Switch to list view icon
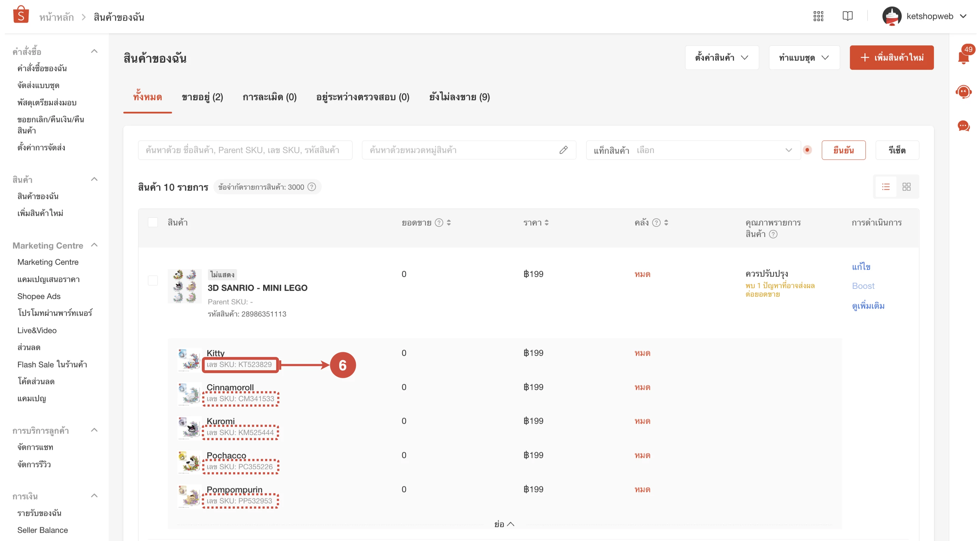The width and height of the screenshot is (980, 541). tap(886, 187)
